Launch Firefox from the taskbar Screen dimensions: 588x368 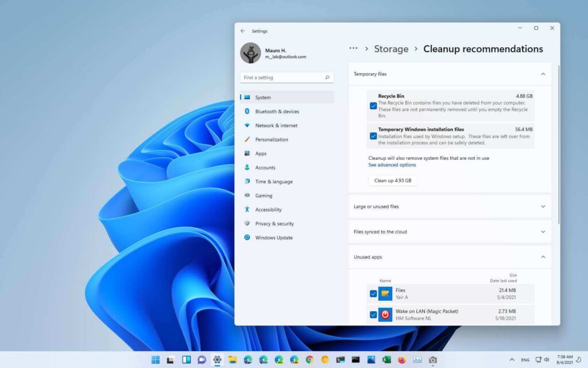tap(402, 360)
